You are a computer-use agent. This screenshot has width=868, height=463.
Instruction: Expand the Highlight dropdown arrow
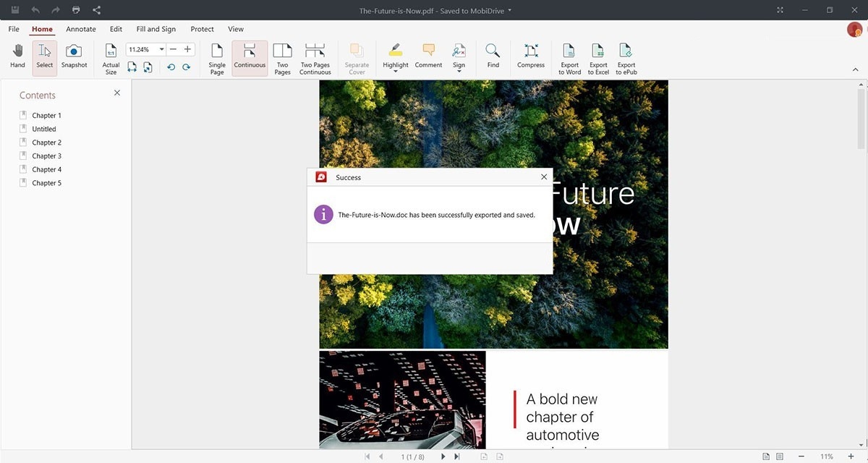(x=396, y=72)
